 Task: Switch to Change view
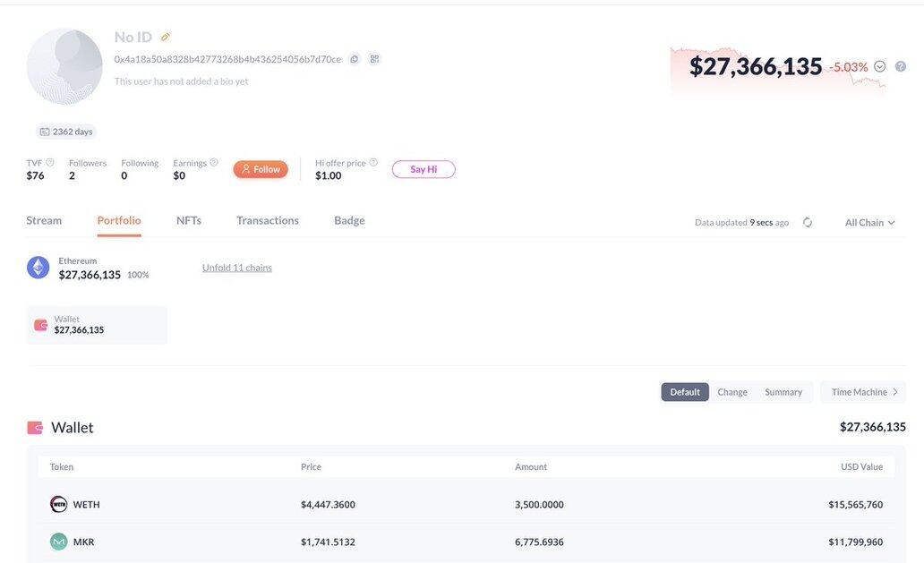[732, 392]
